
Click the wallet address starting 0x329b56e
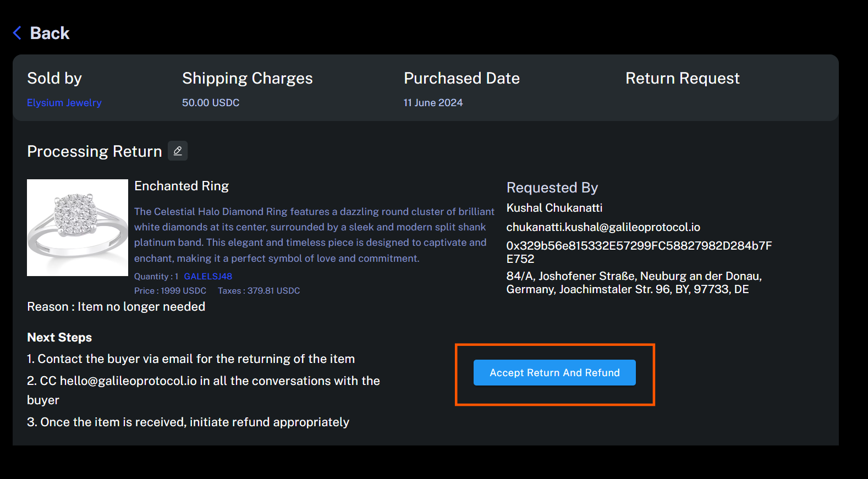(639, 252)
